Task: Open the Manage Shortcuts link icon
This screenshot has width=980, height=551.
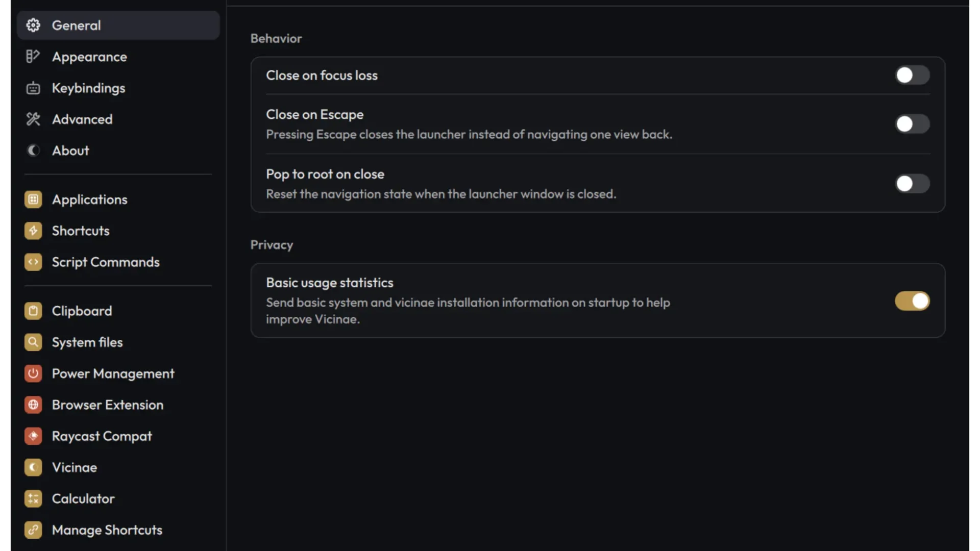Action: (x=33, y=530)
